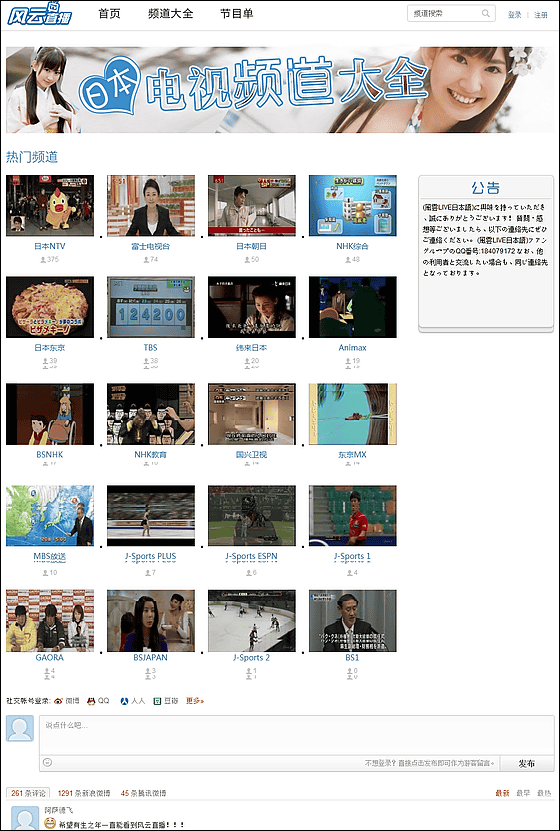Click the 阿萨德飞 commenter avatar
This screenshot has height=831, width=560.
click(x=25, y=818)
